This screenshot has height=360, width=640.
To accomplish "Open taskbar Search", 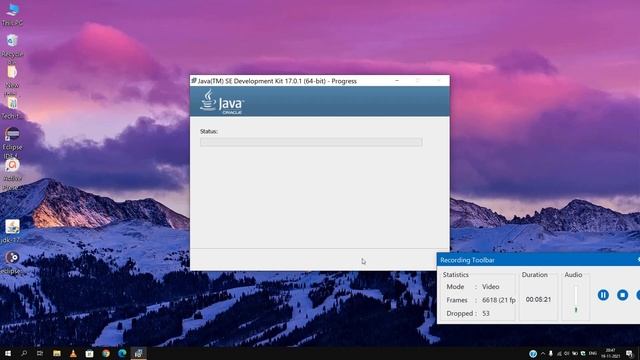I will [24, 353].
